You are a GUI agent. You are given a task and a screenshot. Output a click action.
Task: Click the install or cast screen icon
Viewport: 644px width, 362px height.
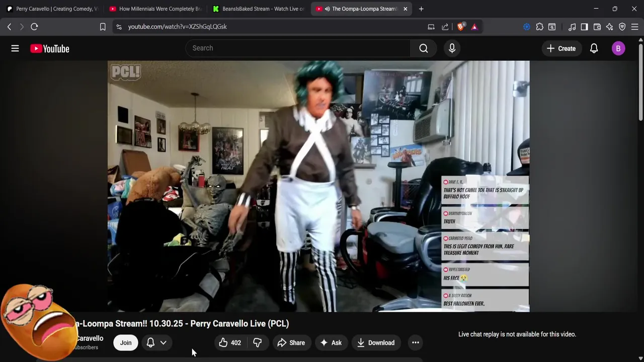coord(431,27)
